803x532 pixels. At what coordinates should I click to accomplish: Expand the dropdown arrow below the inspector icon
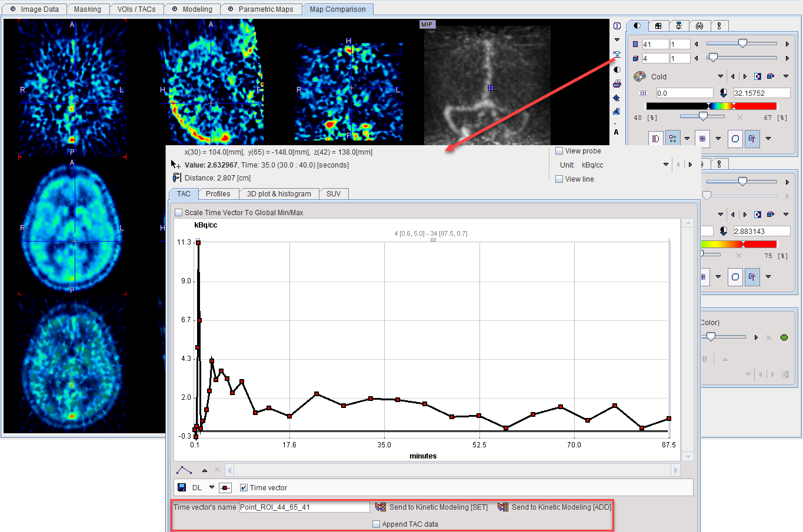pyautogui.click(x=617, y=40)
